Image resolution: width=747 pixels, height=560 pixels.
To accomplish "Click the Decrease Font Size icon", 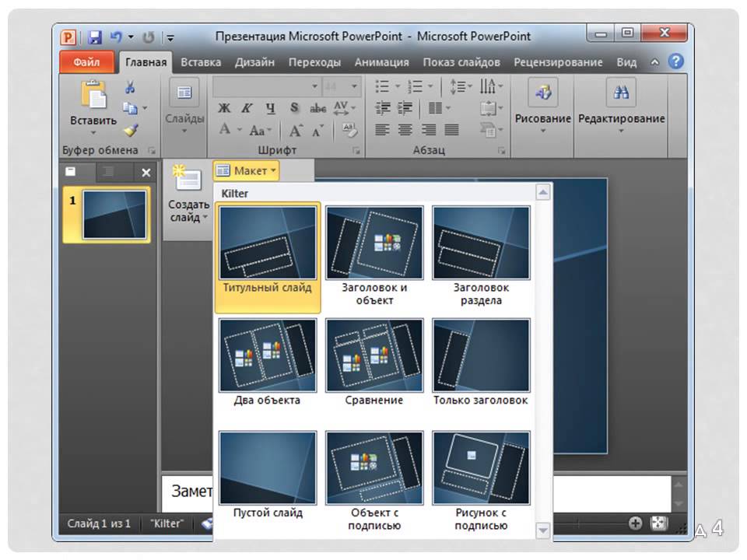I will click(317, 130).
